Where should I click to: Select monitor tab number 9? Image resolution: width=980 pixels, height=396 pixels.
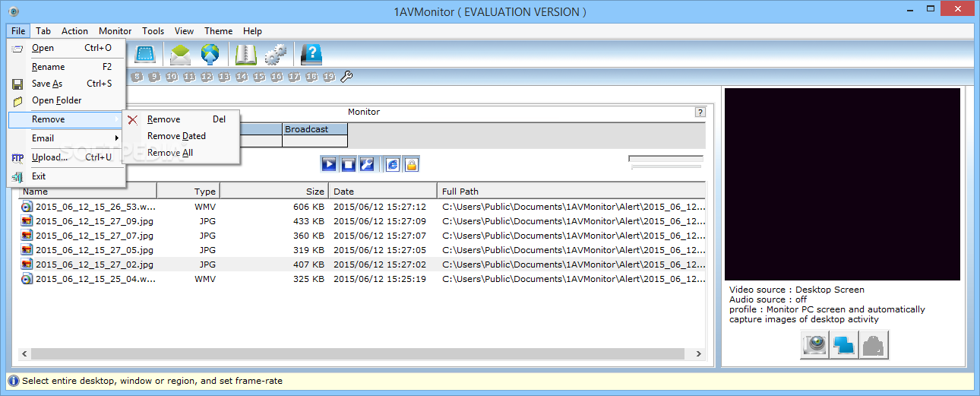click(x=154, y=77)
